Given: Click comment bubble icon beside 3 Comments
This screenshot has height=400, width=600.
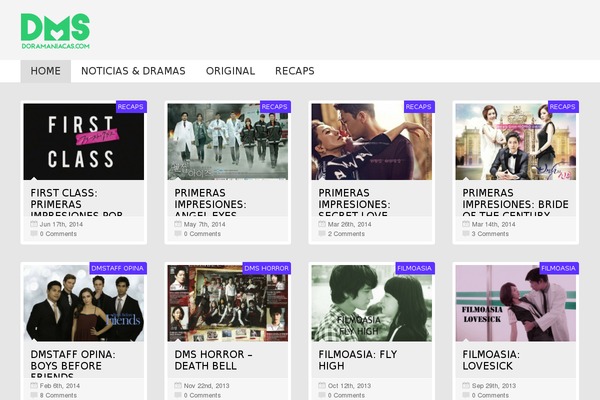Looking at the screenshot, I should click(x=466, y=233).
